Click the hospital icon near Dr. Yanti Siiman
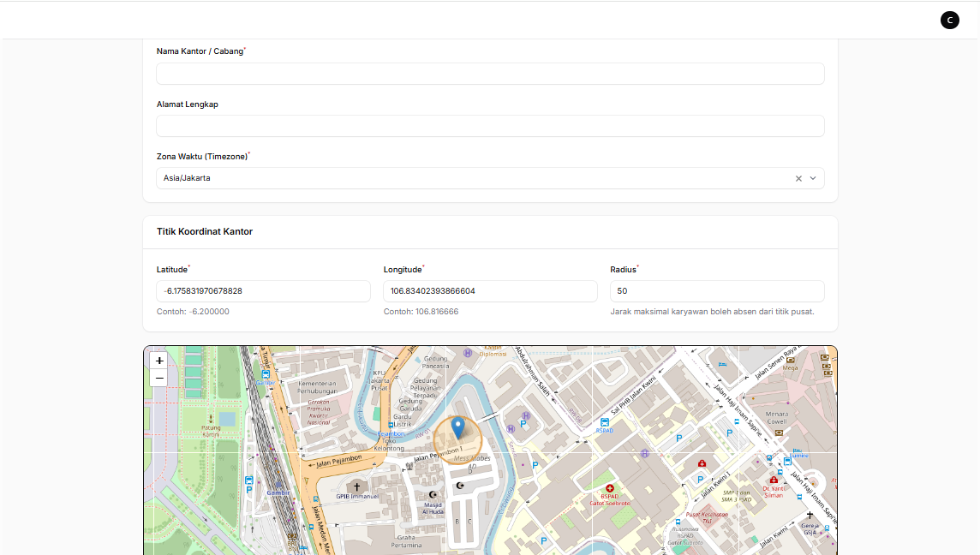The height and width of the screenshot is (555, 980). point(774,480)
